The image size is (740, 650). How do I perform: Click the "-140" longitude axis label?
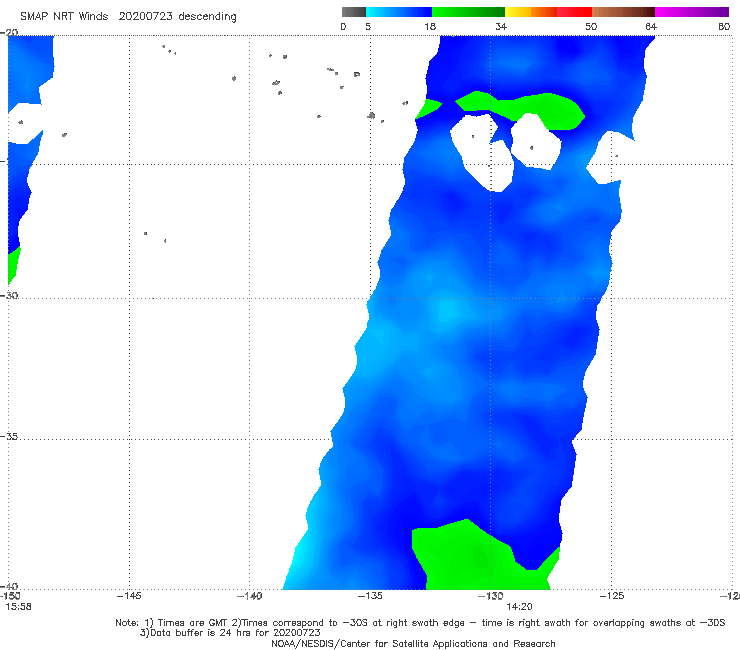click(249, 596)
